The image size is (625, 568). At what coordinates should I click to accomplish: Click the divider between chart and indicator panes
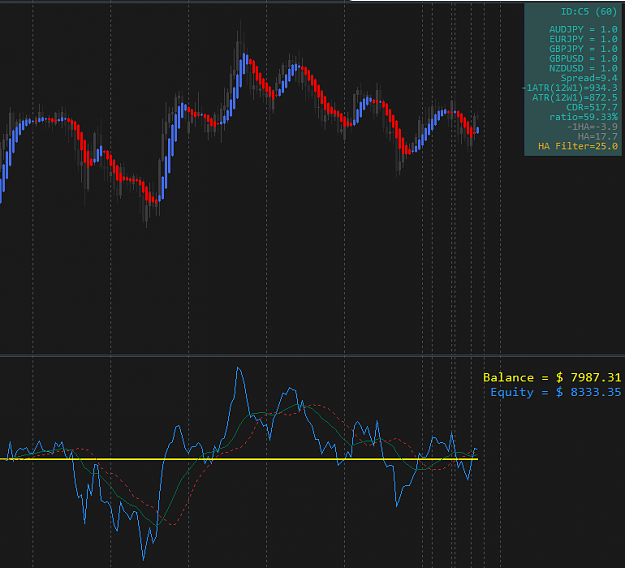coord(312,355)
